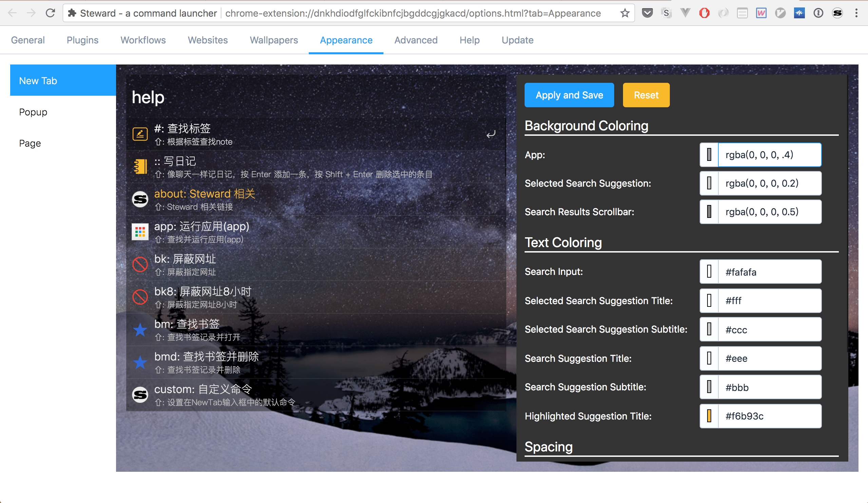Click the custom command icon
This screenshot has width=868, height=503.
coord(139,393)
